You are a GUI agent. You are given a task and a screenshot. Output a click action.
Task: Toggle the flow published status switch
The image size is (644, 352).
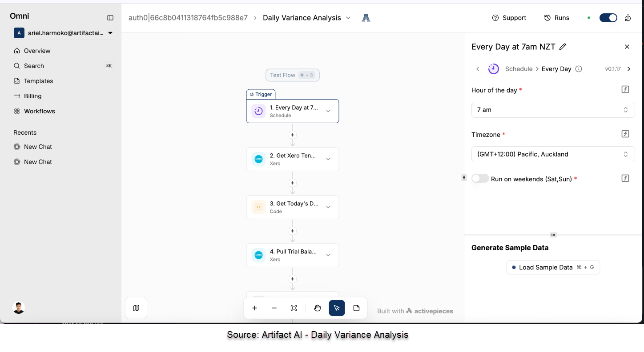click(608, 18)
